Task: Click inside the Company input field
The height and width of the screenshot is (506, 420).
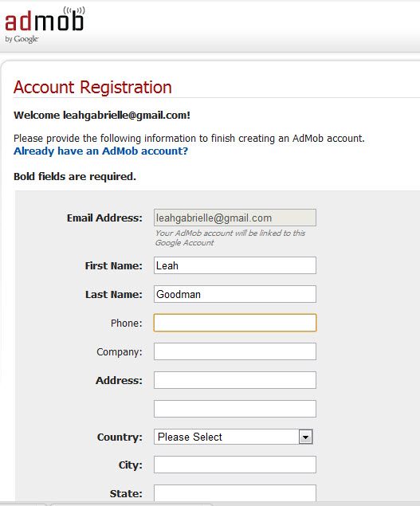Action: click(x=234, y=351)
